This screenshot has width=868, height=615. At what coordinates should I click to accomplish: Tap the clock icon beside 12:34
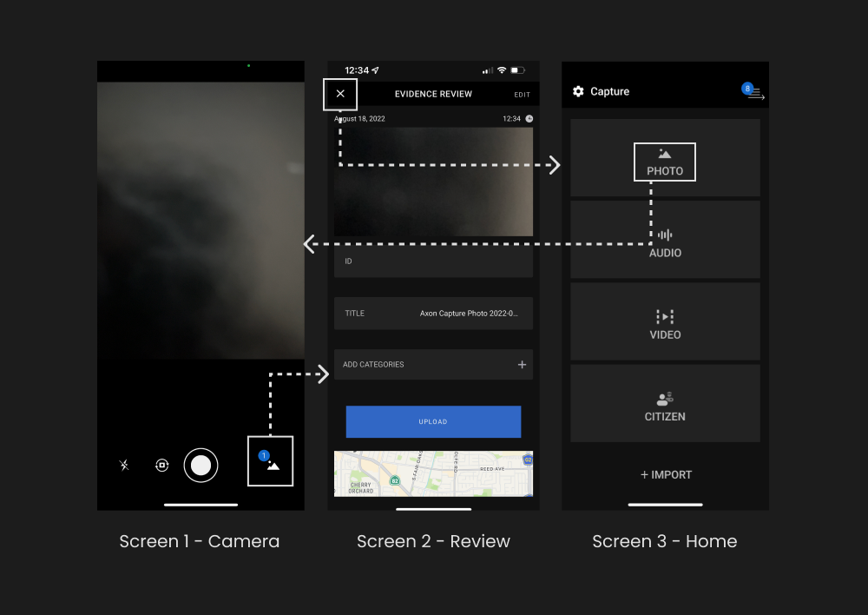529,119
